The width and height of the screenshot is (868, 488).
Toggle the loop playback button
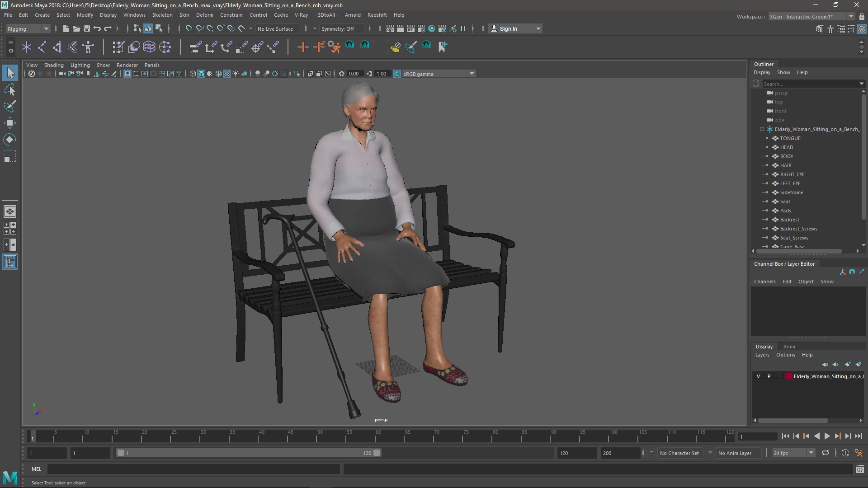click(x=826, y=453)
